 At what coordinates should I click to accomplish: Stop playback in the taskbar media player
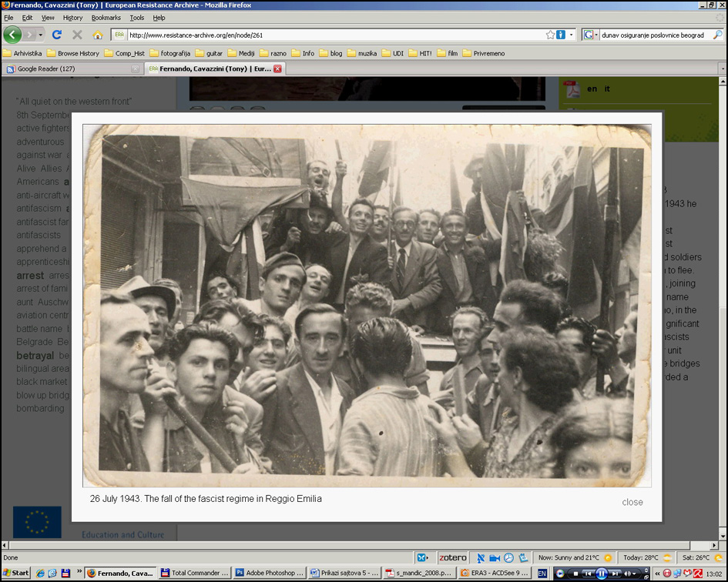(x=575, y=573)
